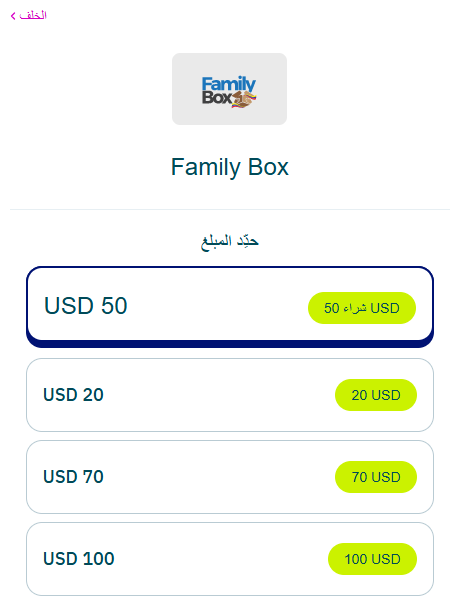Select the highlighted USD 50 amount card

pyautogui.click(x=230, y=307)
